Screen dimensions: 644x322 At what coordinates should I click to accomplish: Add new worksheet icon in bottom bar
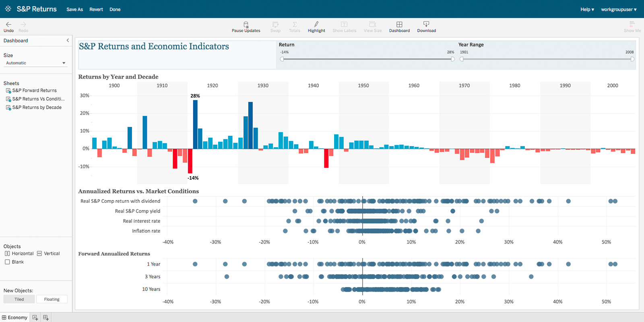[x=35, y=318]
